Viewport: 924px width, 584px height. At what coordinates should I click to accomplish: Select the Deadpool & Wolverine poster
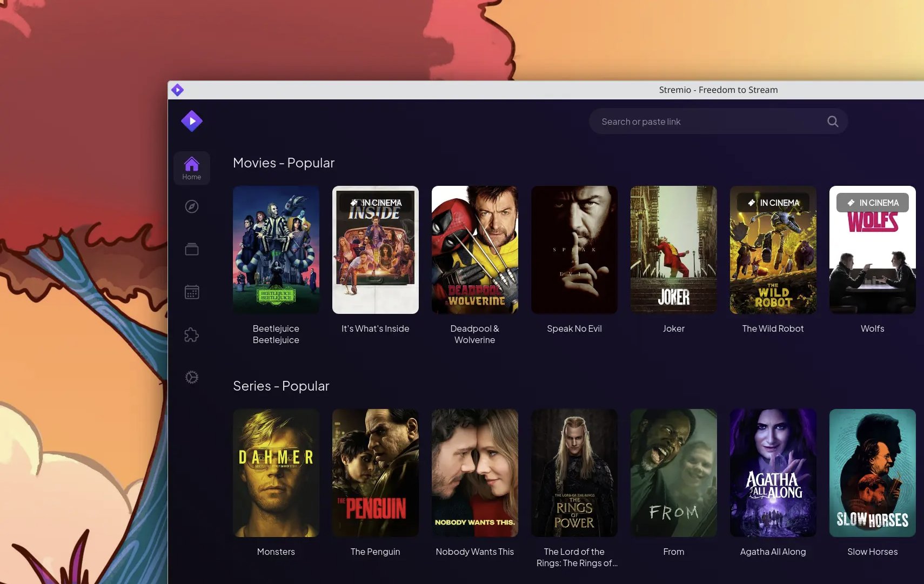(x=475, y=250)
